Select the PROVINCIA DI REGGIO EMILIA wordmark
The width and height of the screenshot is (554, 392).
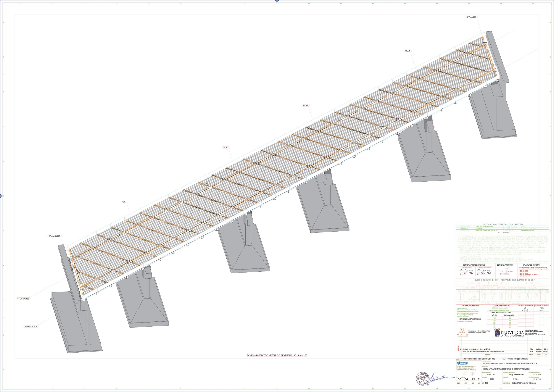tap(512, 334)
